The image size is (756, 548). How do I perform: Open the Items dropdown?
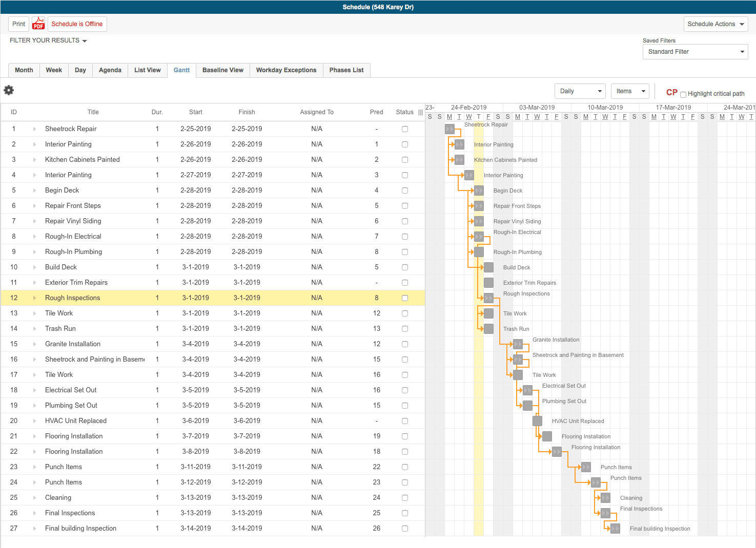point(630,91)
